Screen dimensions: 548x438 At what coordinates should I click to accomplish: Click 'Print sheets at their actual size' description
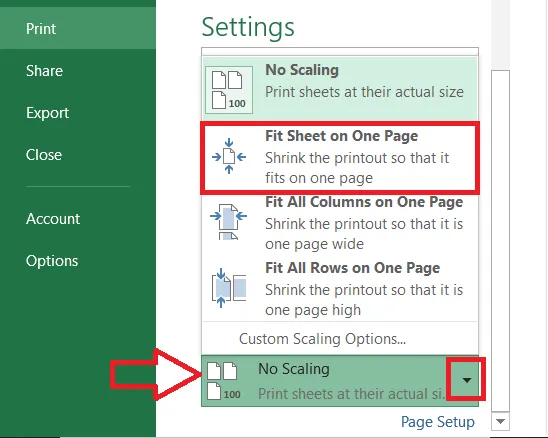coord(365,92)
